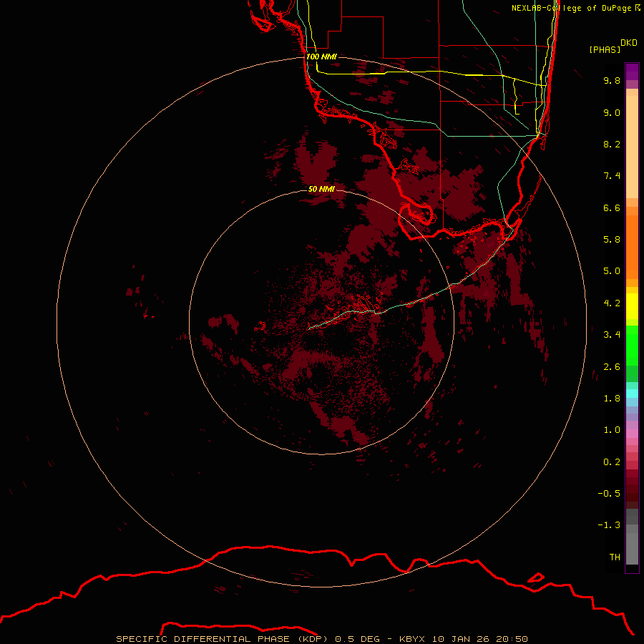Select the 6.6 legend value
644x644 pixels.
tap(612, 208)
